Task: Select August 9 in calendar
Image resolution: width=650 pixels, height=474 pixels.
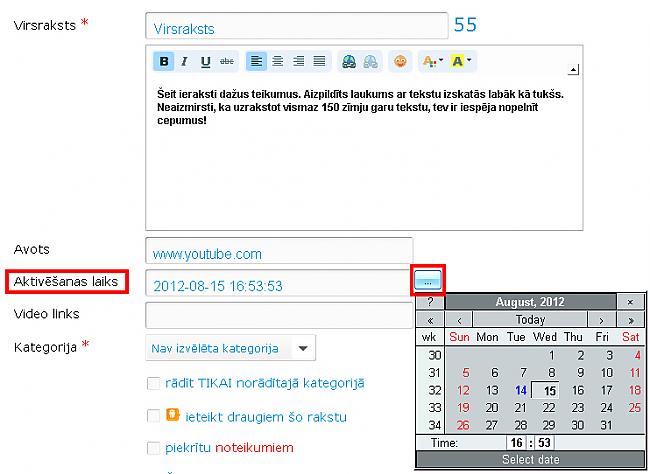Action: point(580,373)
